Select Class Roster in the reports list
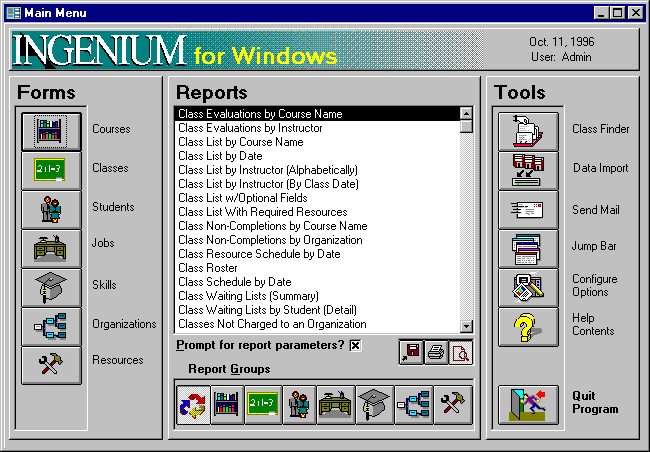650x452 pixels. (208, 268)
